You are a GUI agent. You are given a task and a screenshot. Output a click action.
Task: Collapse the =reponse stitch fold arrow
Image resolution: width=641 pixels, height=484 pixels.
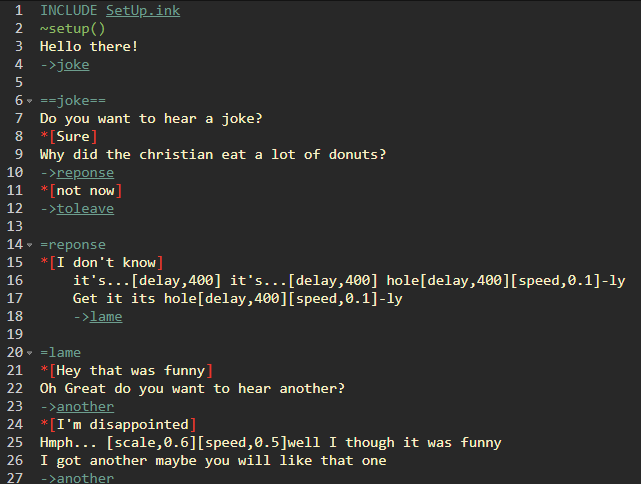(x=32, y=245)
